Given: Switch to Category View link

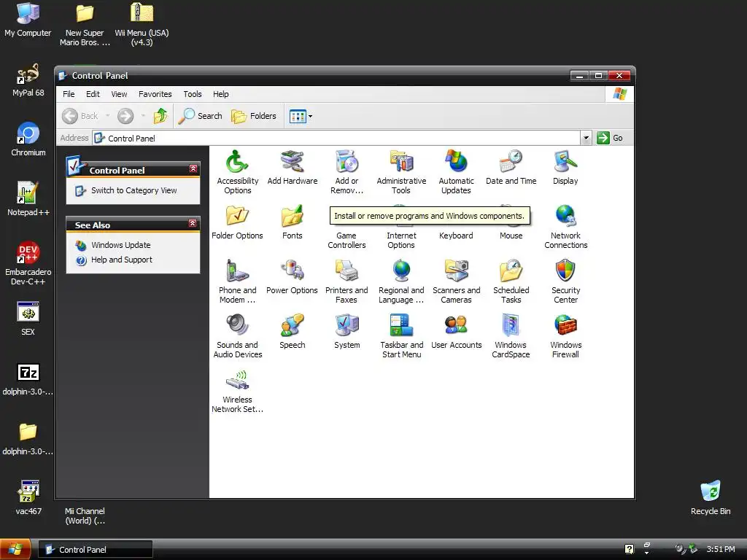Looking at the screenshot, I should point(134,190).
